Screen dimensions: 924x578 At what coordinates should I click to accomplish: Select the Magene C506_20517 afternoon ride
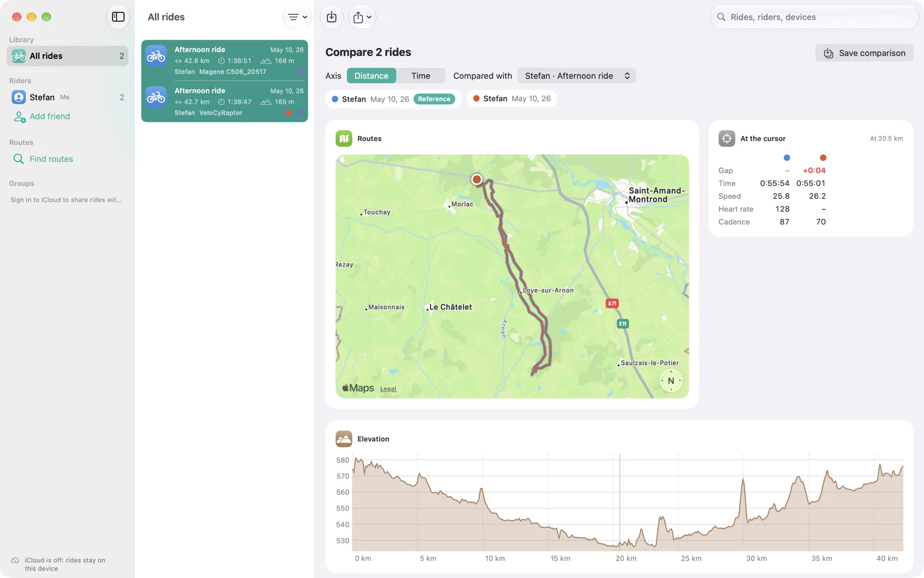[x=225, y=61]
